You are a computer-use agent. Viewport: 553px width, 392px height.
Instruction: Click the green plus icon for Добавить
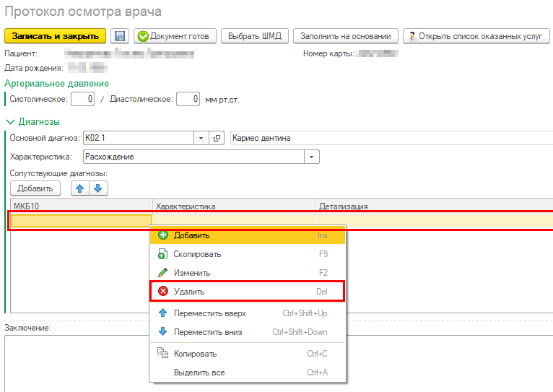162,235
